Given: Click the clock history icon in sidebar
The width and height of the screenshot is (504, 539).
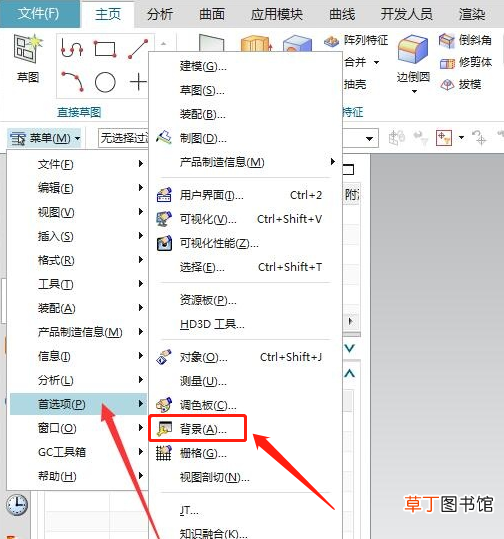Looking at the screenshot, I should [17, 505].
